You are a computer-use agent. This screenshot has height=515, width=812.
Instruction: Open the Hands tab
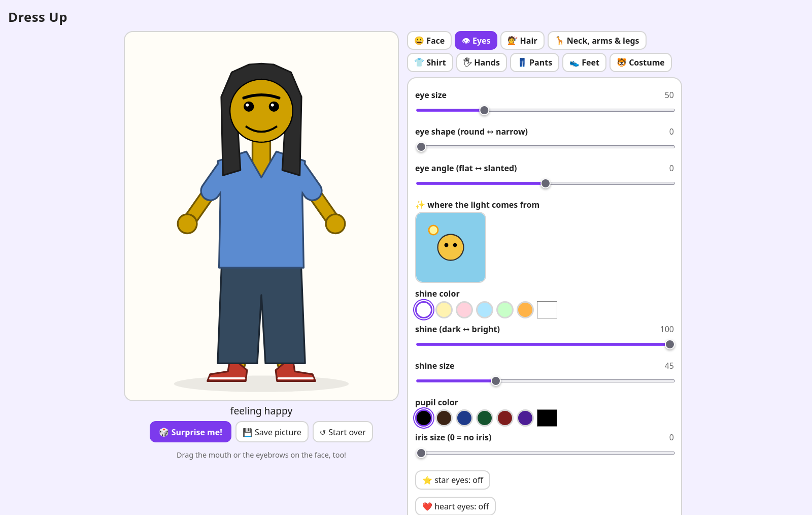(482, 62)
